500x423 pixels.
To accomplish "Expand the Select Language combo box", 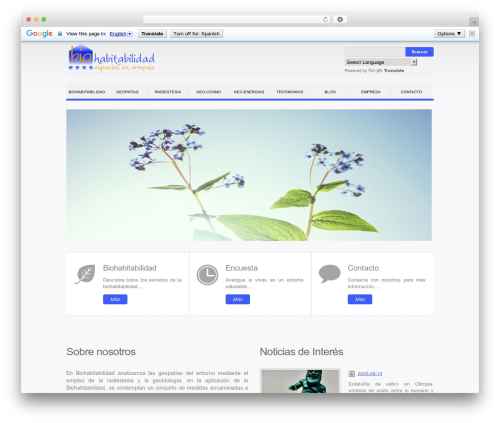I will pos(381,62).
